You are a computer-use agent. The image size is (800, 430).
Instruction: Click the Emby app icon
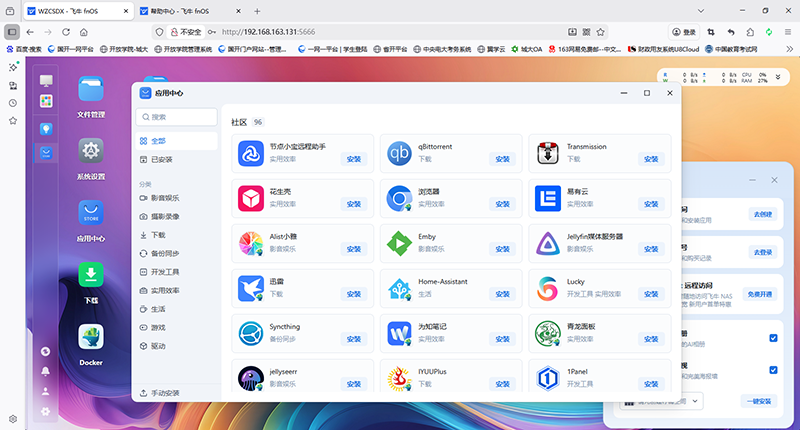399,243
